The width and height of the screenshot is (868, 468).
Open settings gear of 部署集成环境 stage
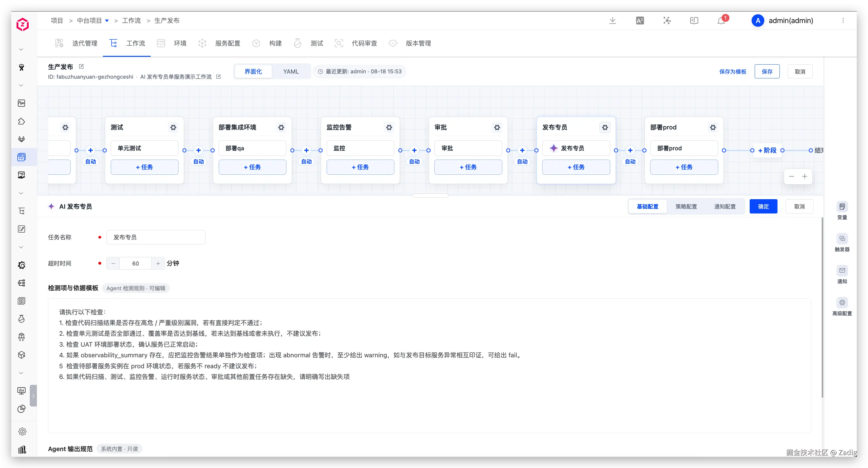[281, 127]
